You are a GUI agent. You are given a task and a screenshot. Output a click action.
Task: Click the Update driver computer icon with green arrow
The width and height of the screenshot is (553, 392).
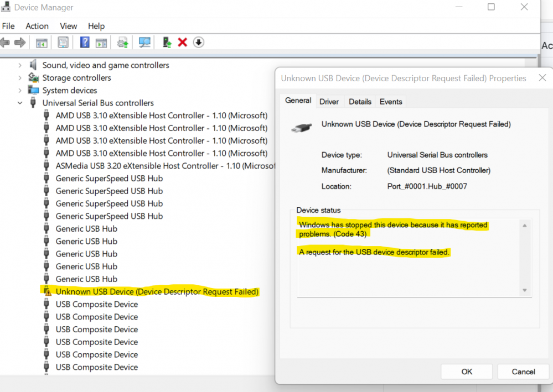pos(167,43)
